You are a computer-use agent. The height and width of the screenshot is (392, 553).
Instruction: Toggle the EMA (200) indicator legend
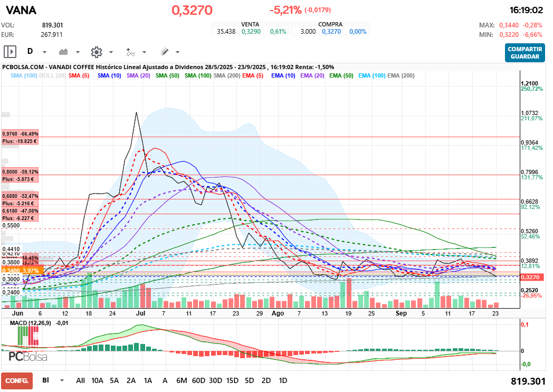(401, 76)
